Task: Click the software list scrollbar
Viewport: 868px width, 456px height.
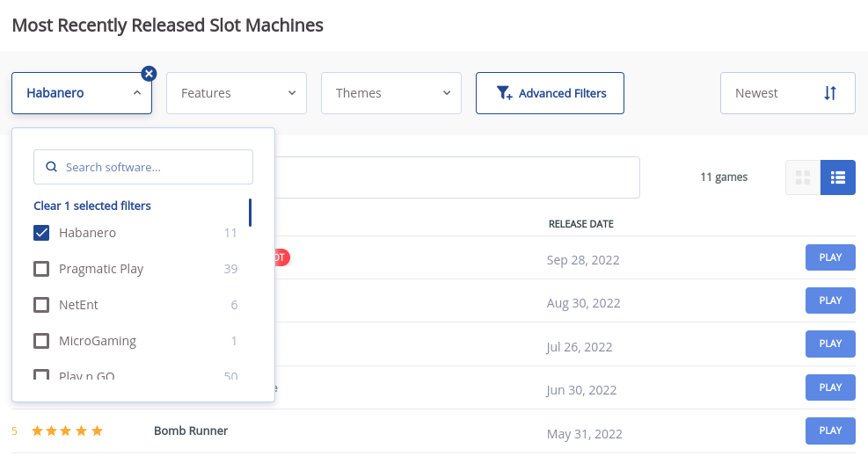Action: [x=251, y=213]
